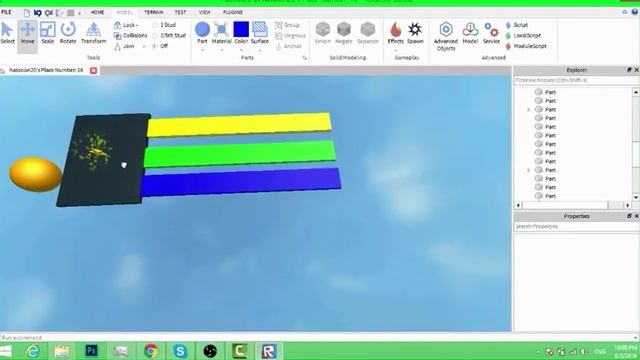
Task: Click the blue Color swatch in ribbon
Action: pos(241,30)
